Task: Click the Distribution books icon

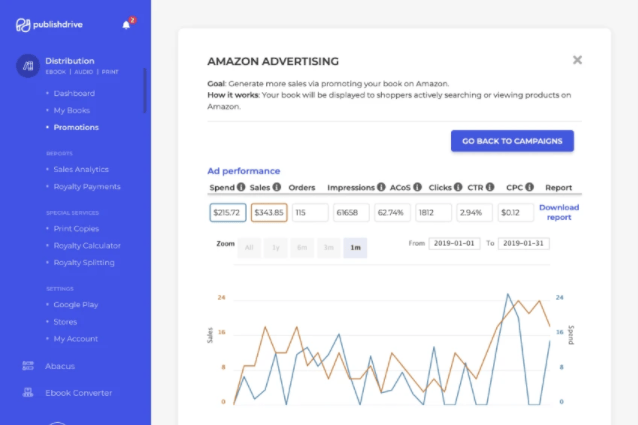Action: (28, 66)
